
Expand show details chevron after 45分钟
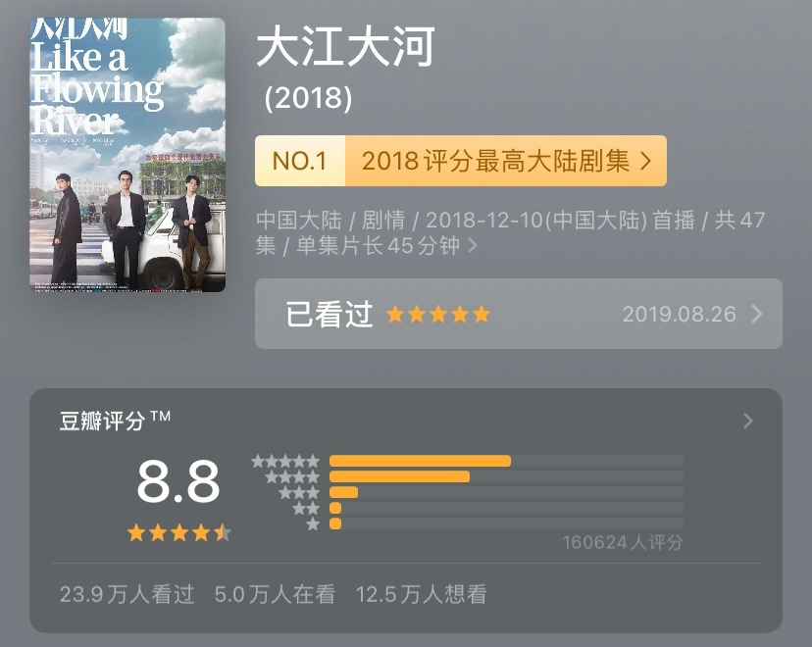473,245
